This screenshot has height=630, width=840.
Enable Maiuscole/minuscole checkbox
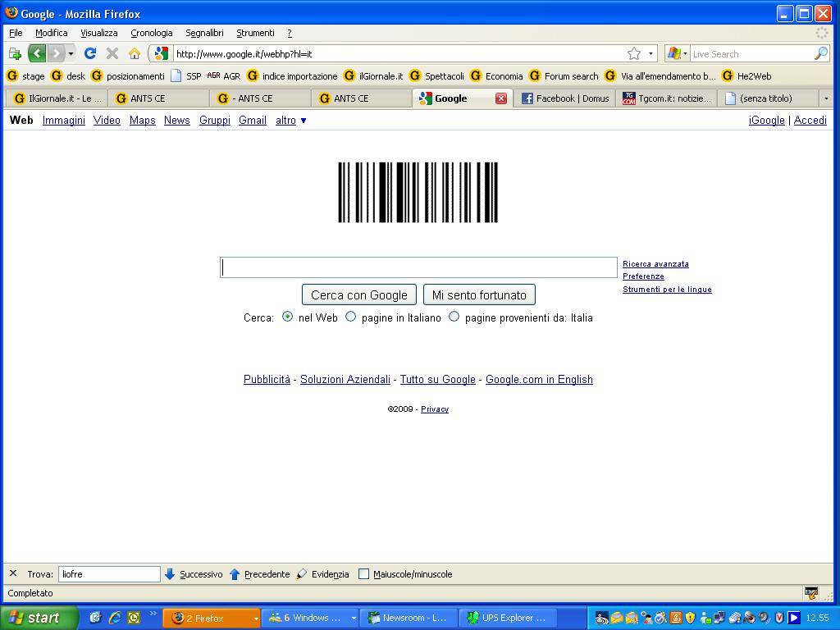point(363,574)
